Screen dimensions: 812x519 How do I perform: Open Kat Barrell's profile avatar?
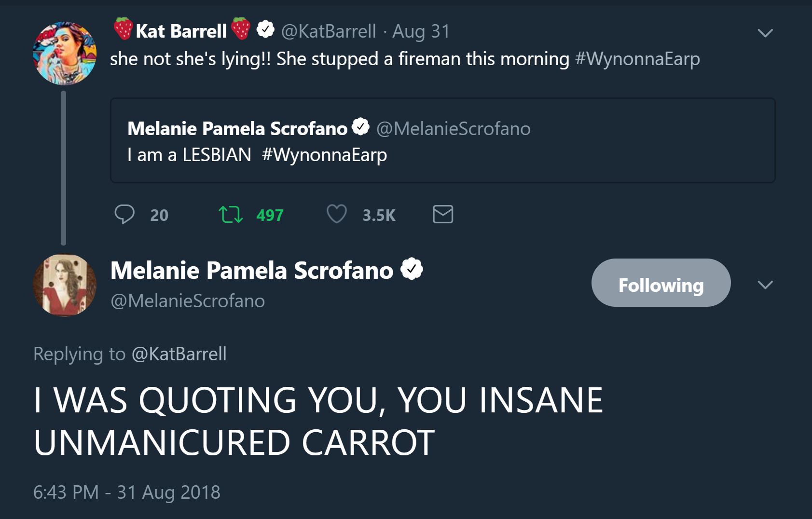click(65, 53)
